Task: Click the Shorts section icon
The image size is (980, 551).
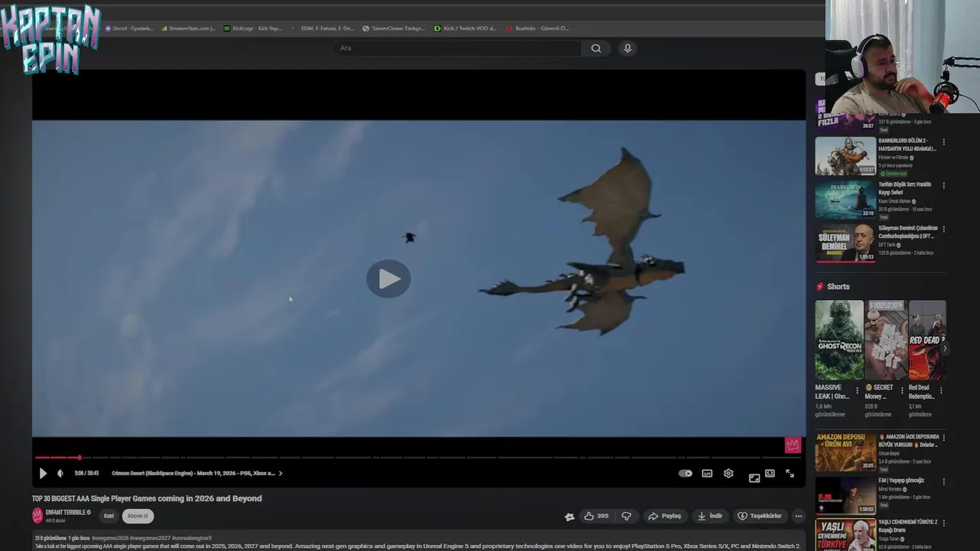Action: 820,287
